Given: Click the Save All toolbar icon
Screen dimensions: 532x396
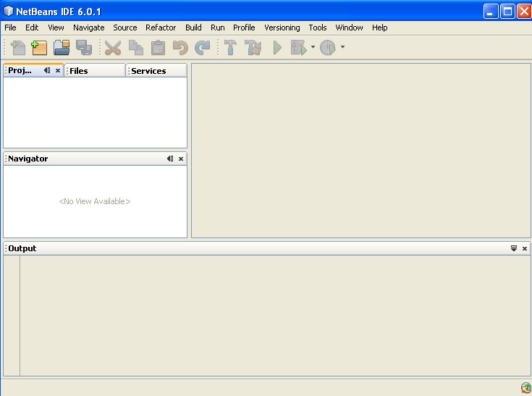Looking at the screenshot, I should pos(84,47).
